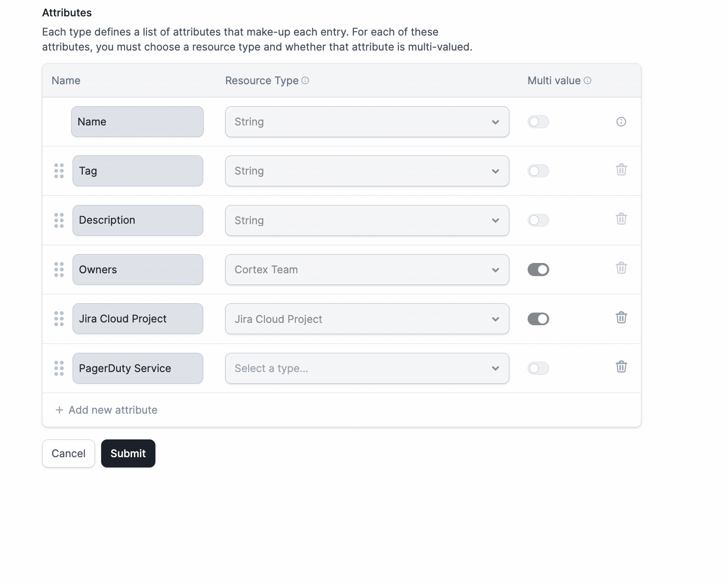This screenshot has width=728, height=584.
Task: Click the trash icon on Tag row
Action: click(x=621, y=170)
